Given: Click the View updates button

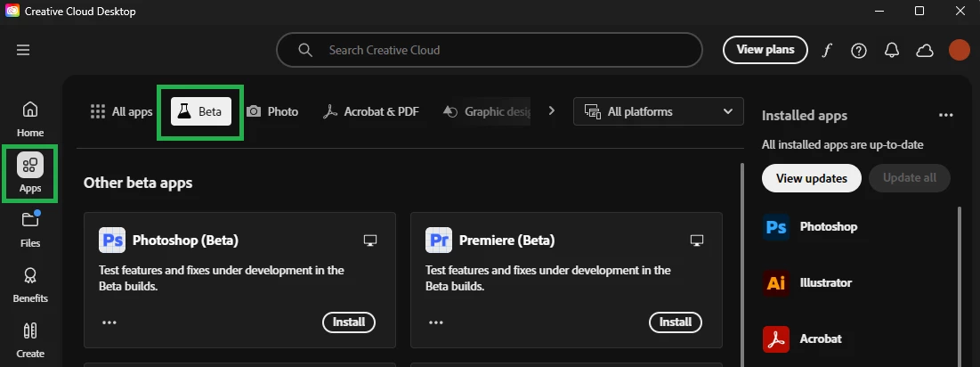Looking at the screenshot, I should coord(811,178).
